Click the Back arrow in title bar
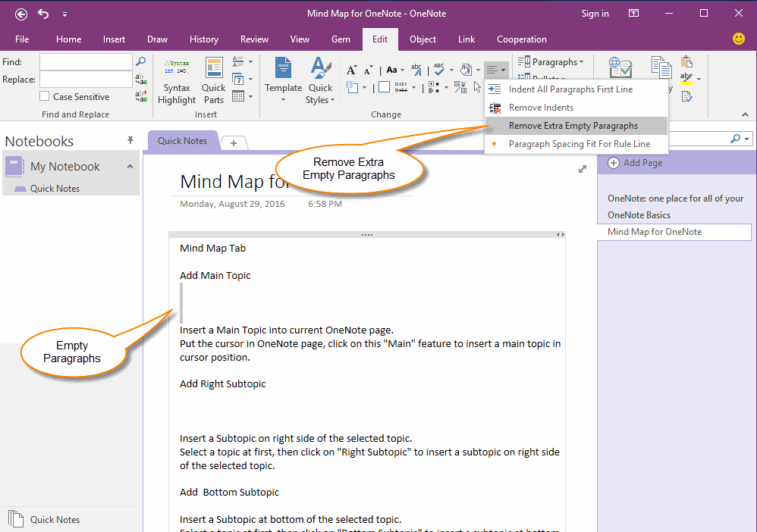The width and height of the screenshot is (757, 532). click(20, 14)
